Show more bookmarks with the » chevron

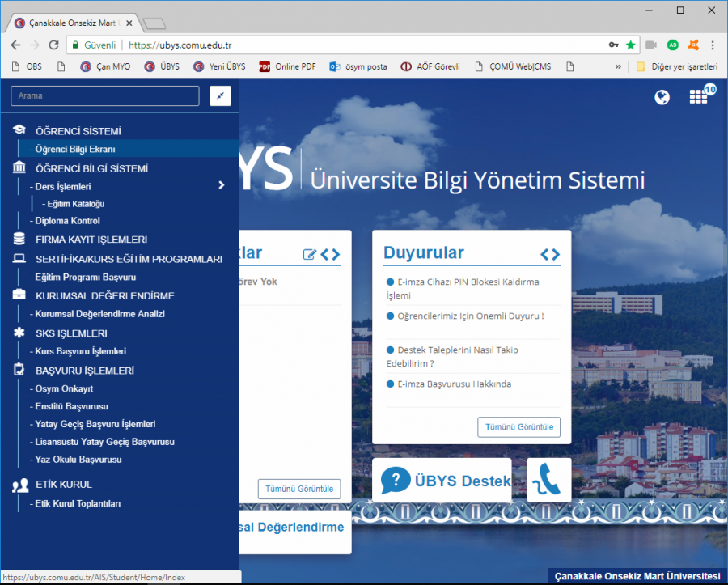click(x=618, y=66)
